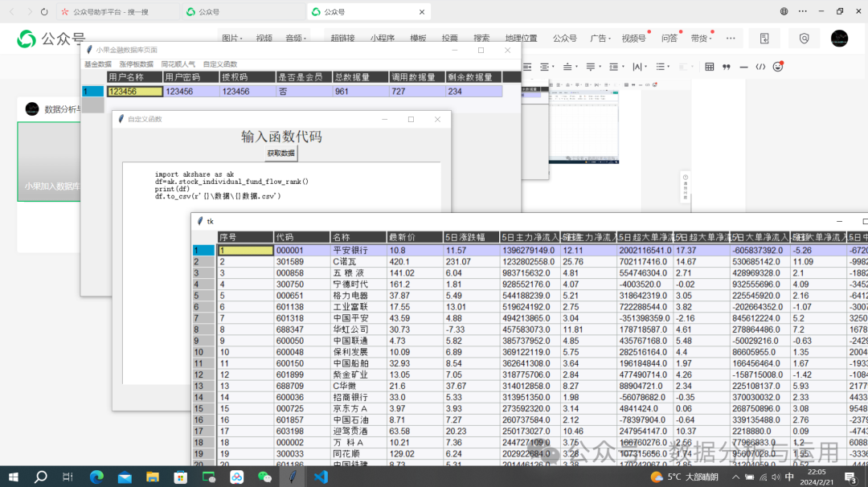Select stock code 600050 cell
The image size is (868, 487).
click(301, 341)
